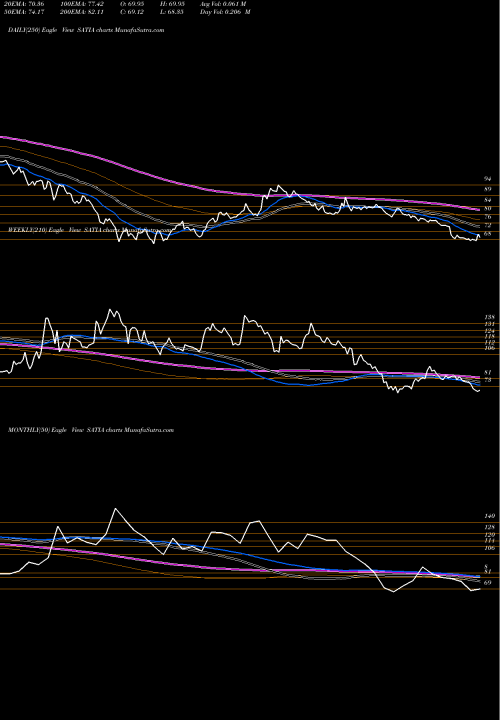
Task: Click price level 124 on weekly axis
Action: (489, 331)
